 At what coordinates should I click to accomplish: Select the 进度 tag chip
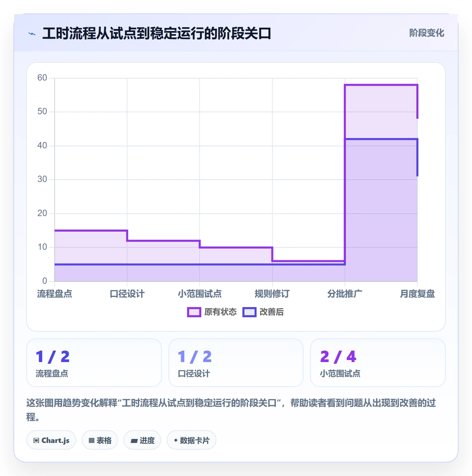click(142, 440)
